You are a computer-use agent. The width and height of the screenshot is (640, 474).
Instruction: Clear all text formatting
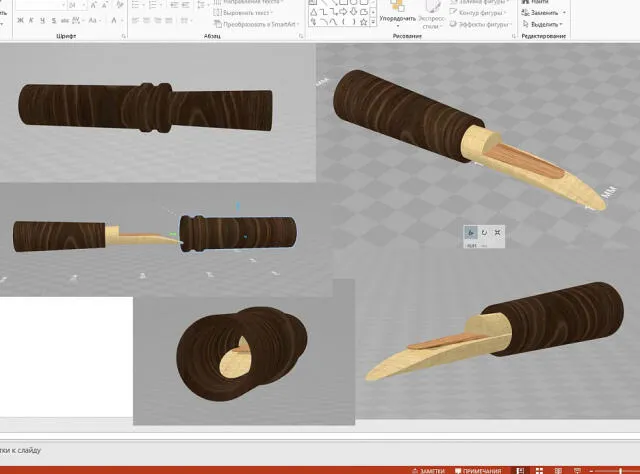(119, 5)
